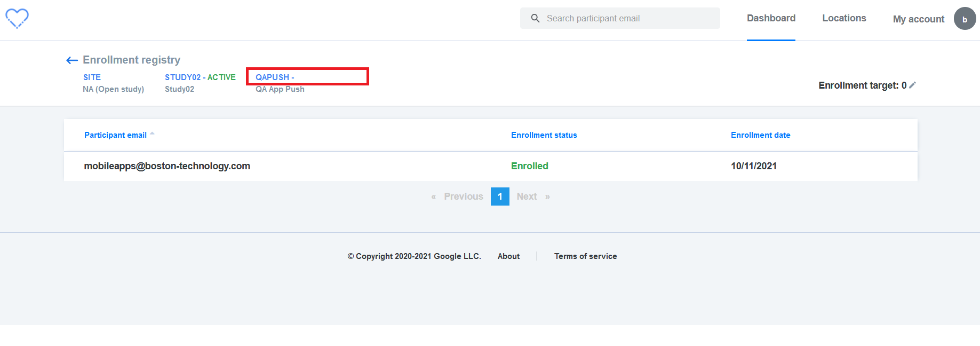This screenshot has width=980, height=346.
Task: Click the heart logo icon
Action: 17,18
